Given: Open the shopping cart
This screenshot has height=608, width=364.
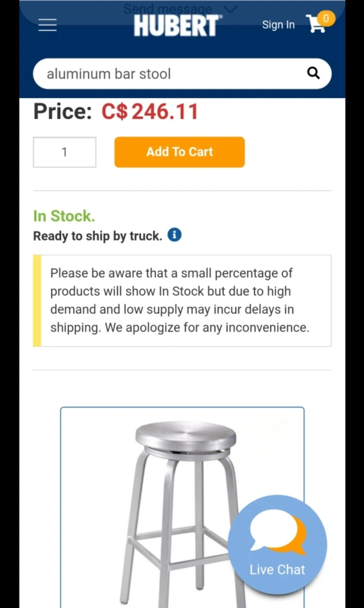Looking at the screenshot, I should (316, 24).
